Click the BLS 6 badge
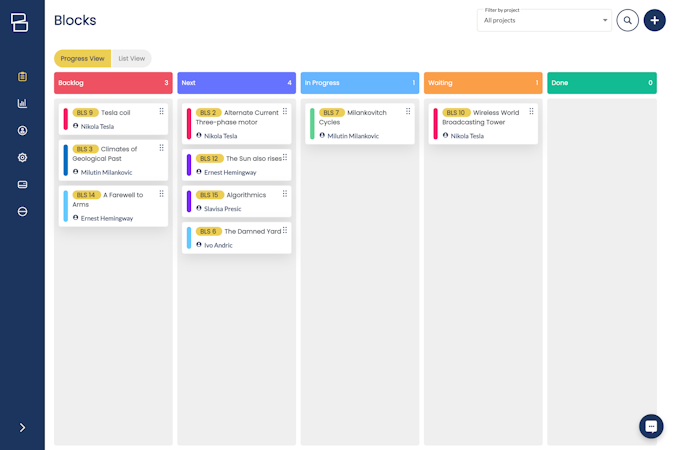This screenshot has height=450, width=675. pyautogui.click(x=208, y=232)
